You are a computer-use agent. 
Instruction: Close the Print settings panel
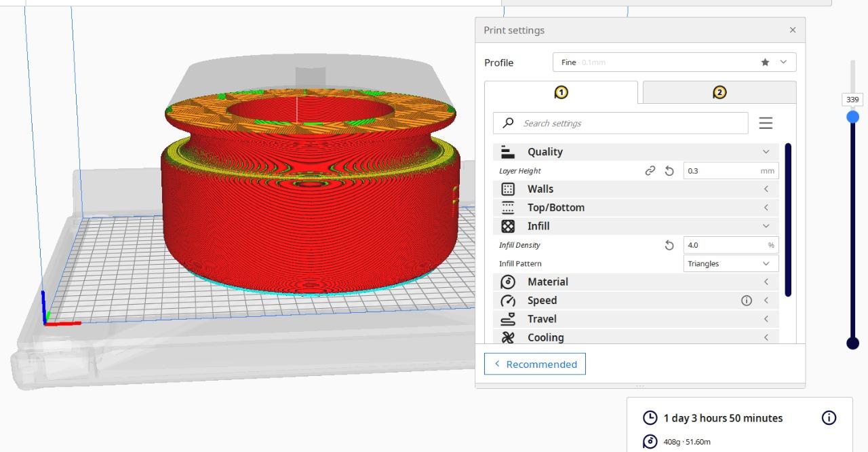tap(793, 31)
